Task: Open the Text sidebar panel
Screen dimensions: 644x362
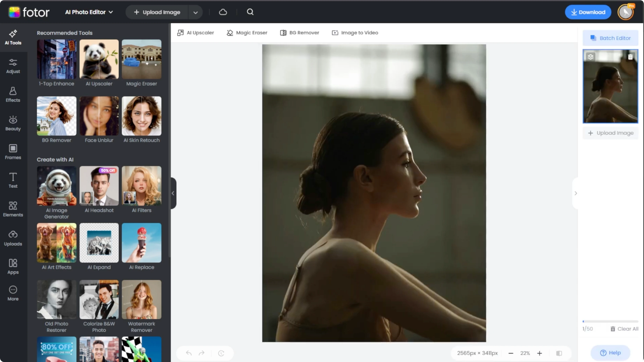Action: [x=13, y=180]
